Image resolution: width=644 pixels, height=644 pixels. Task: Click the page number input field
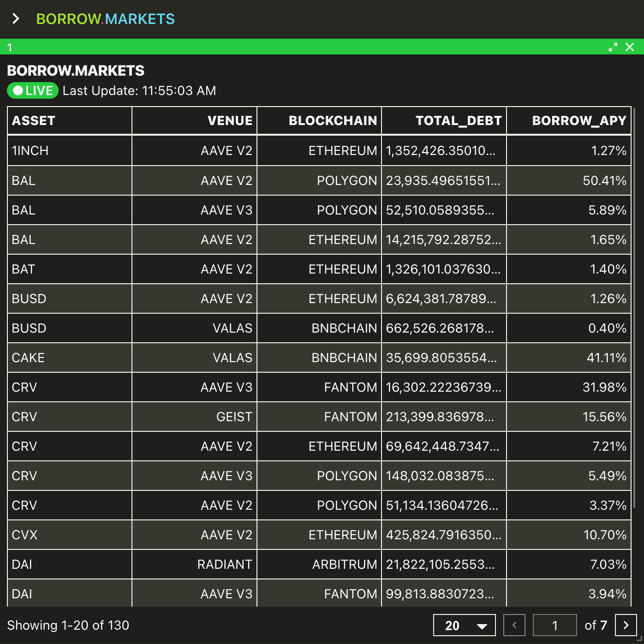555,625
